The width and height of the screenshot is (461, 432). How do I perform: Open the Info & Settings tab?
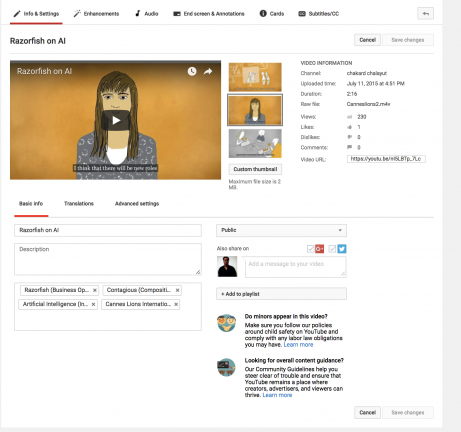click(x=36, y=14)
